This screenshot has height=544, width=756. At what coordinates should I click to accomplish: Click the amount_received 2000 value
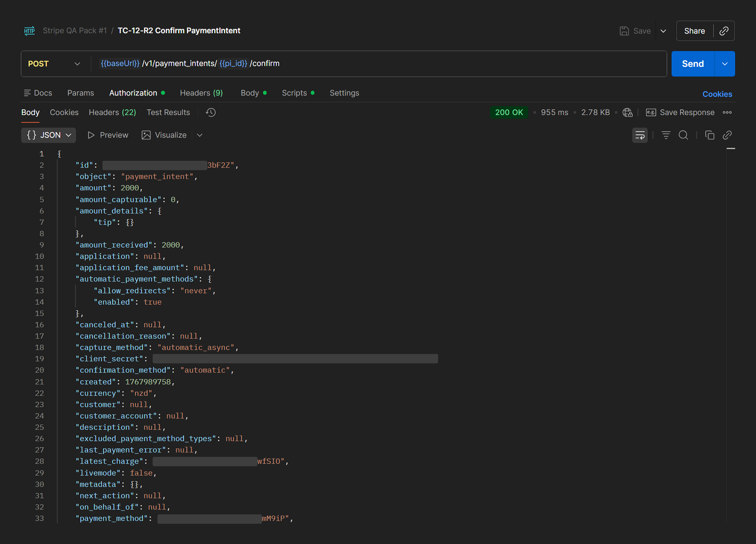click(170, 245)
